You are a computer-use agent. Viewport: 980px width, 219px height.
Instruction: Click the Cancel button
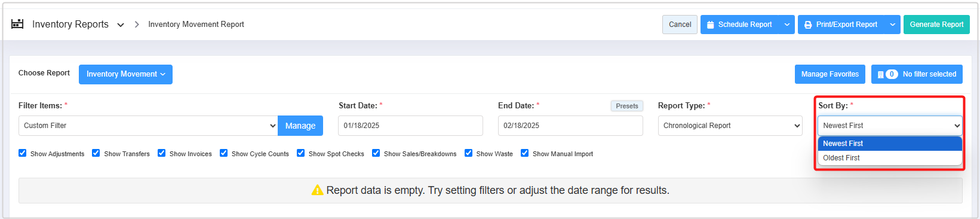click(680, 25)
